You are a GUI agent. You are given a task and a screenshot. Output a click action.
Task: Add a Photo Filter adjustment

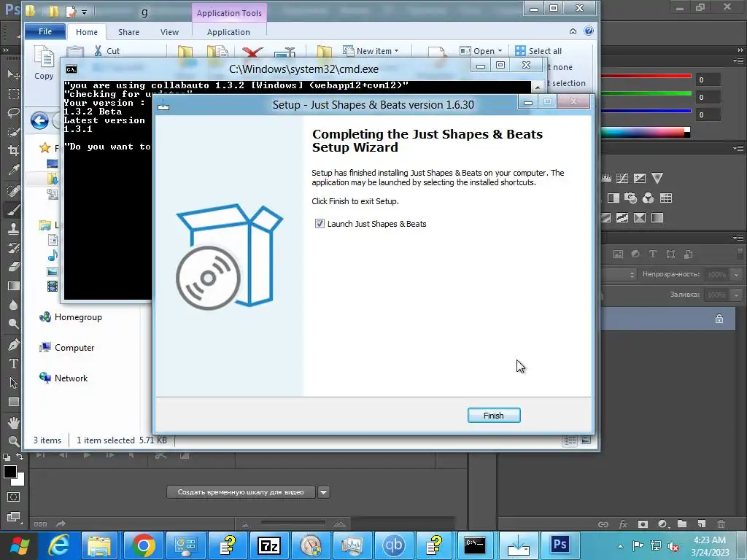point(630,198)
